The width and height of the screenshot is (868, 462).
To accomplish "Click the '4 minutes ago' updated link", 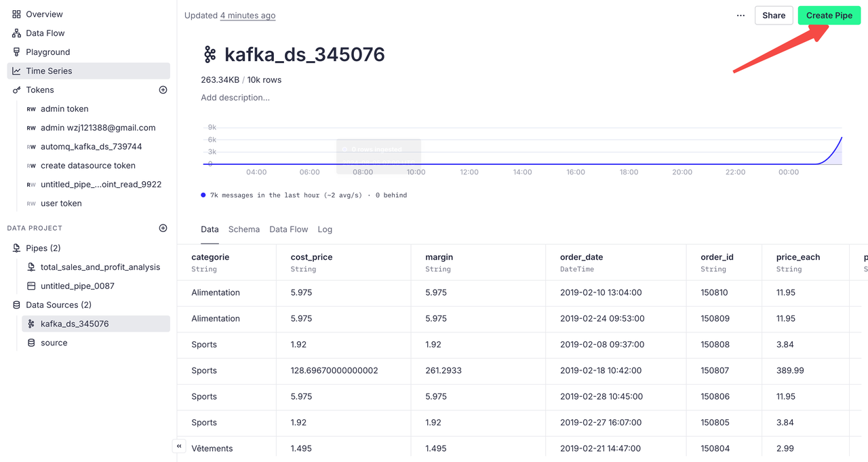I will point(248,16).
